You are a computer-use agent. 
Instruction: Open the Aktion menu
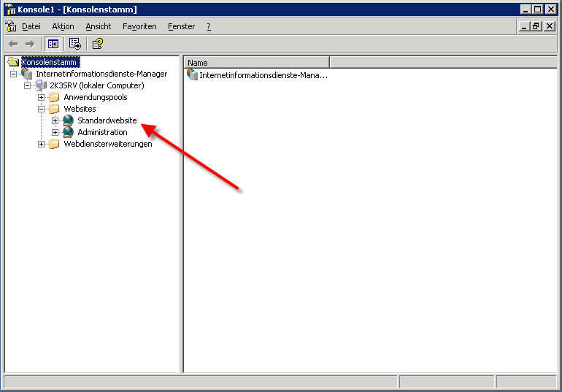tap(63, 26)
